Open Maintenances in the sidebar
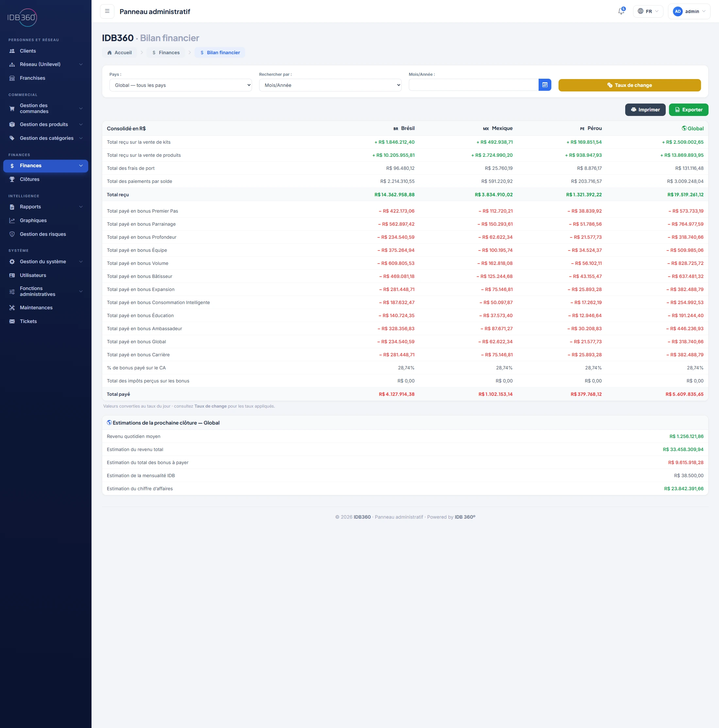Screen dimensions: 719x728 46,308
